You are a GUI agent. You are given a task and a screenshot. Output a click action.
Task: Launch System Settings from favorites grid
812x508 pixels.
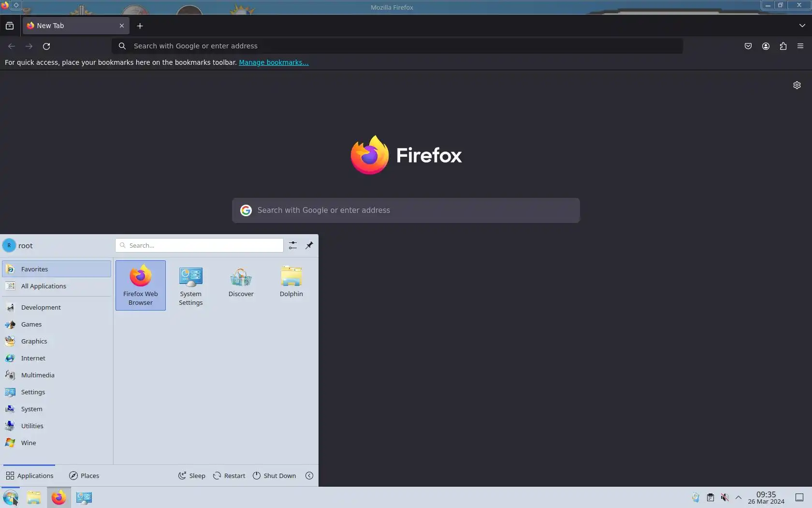point(190,285)
